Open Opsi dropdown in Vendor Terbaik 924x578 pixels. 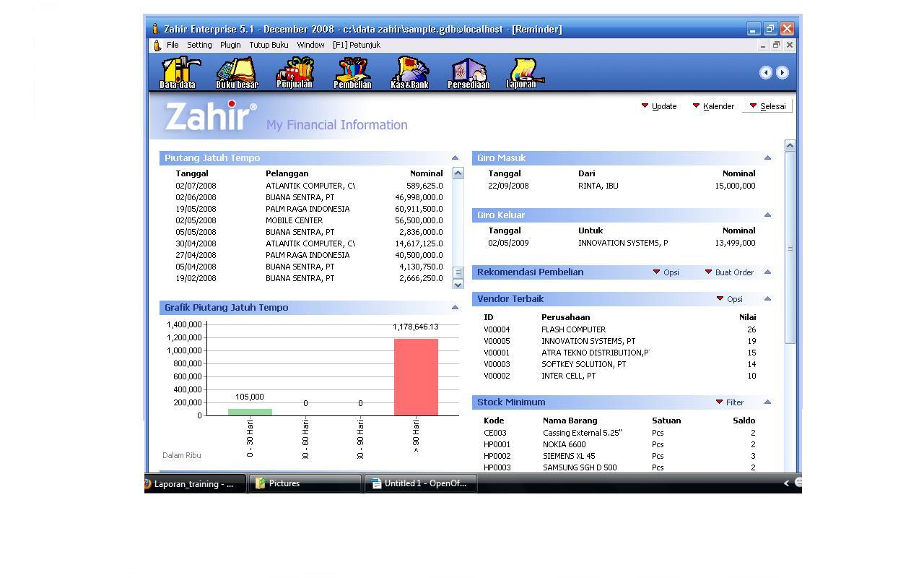[729, 299]
